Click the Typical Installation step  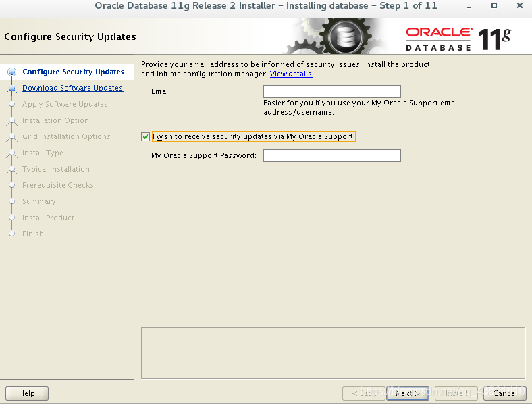(56, 169)
